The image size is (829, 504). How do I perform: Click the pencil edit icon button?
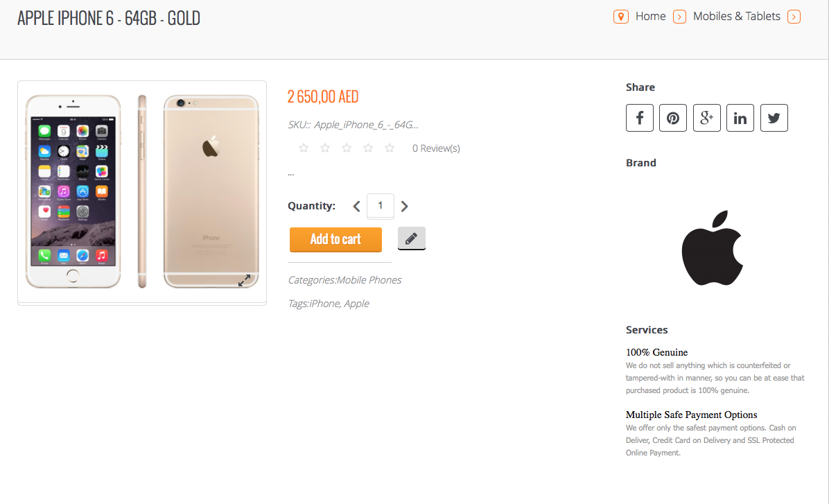click(412, 238)
